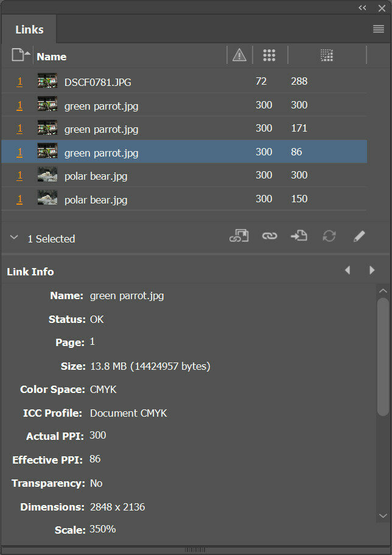
Task: Sort by the Effective PPI column icon
Action: pyautogui.click(x=327, y=55)
